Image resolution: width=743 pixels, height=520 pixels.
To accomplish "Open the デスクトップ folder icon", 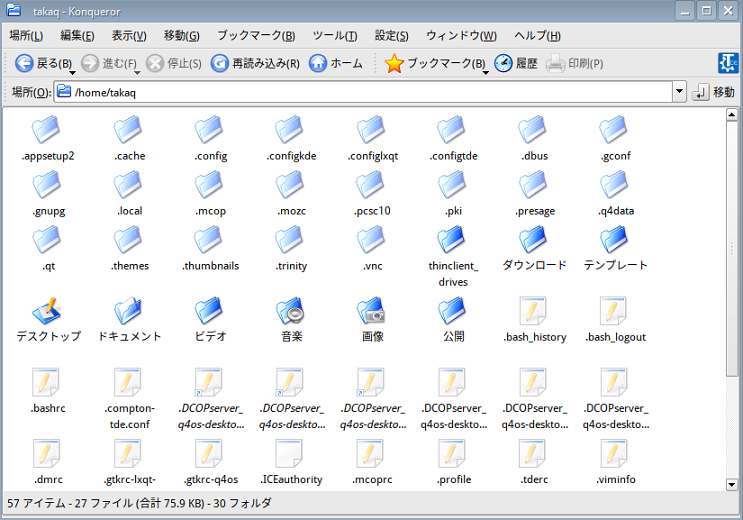I will pyautogui.click(x=48, y=312).
